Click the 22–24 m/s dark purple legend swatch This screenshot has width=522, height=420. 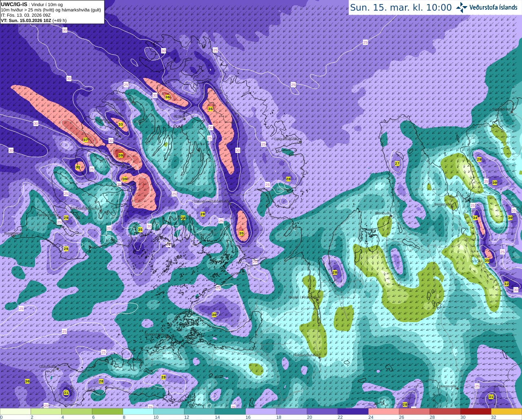(x=353, y=411)
